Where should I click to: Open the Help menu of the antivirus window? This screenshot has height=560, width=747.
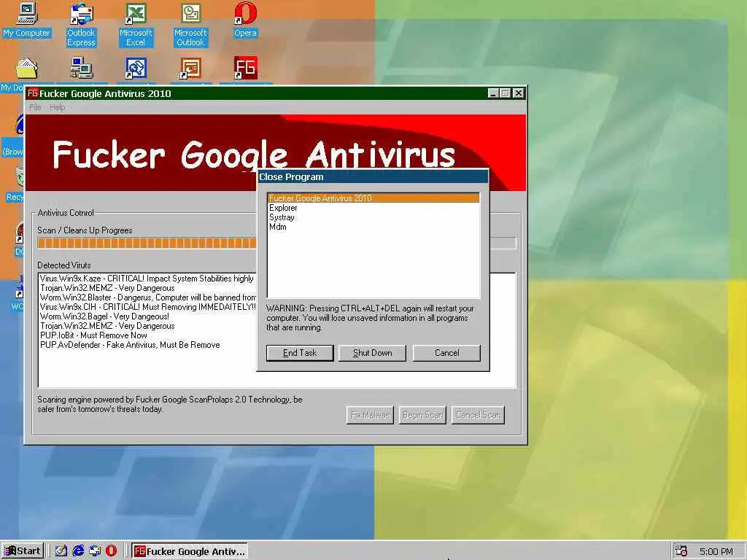point(57,107)
